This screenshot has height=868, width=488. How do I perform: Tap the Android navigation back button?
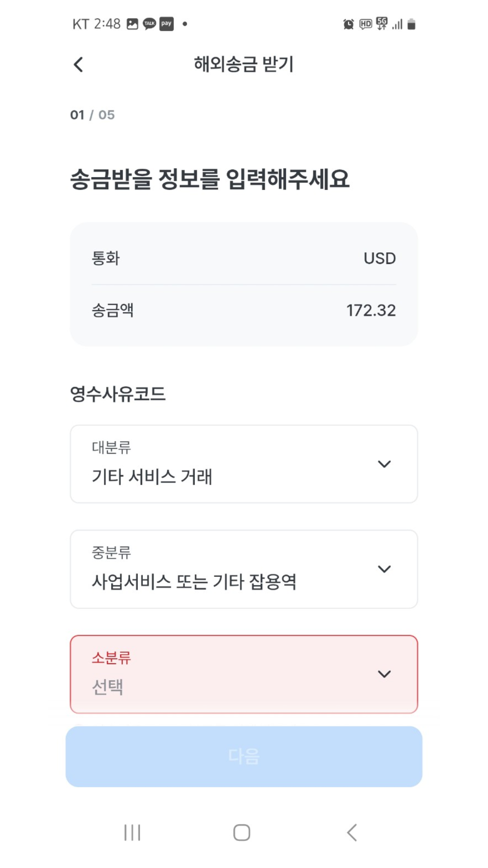click(x=352, y=832)
